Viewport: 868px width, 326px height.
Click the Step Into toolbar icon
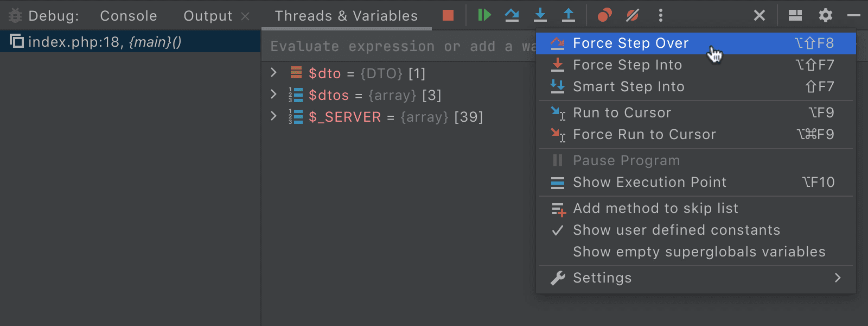tap(540, 15)
